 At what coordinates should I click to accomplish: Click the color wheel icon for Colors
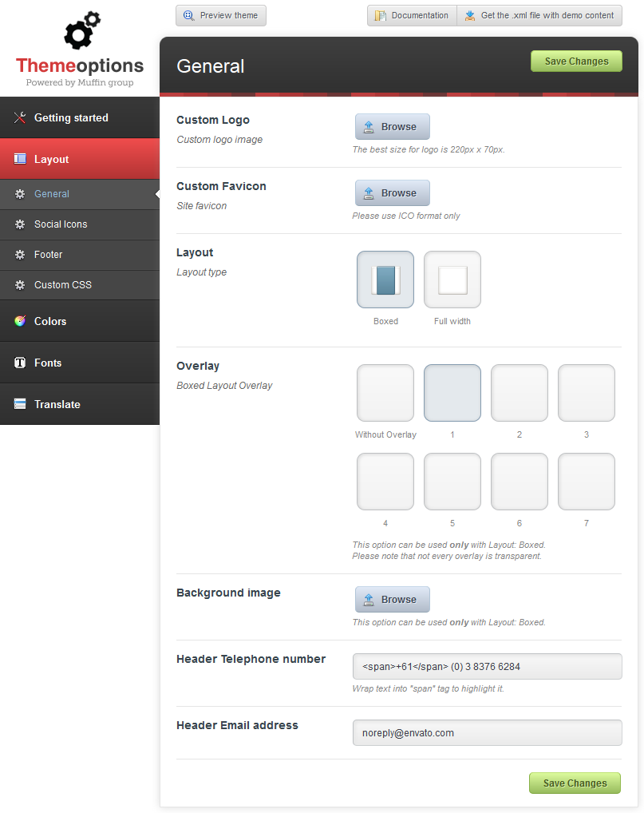[x=20, y=321]
